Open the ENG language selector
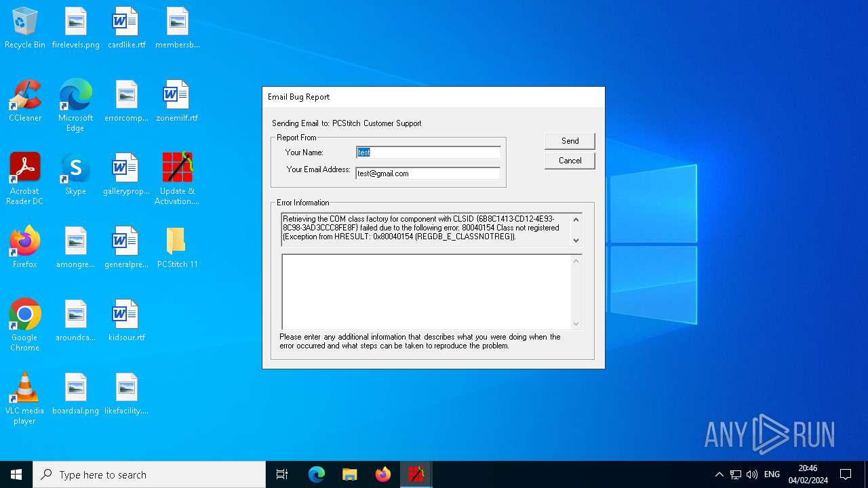 772,474
